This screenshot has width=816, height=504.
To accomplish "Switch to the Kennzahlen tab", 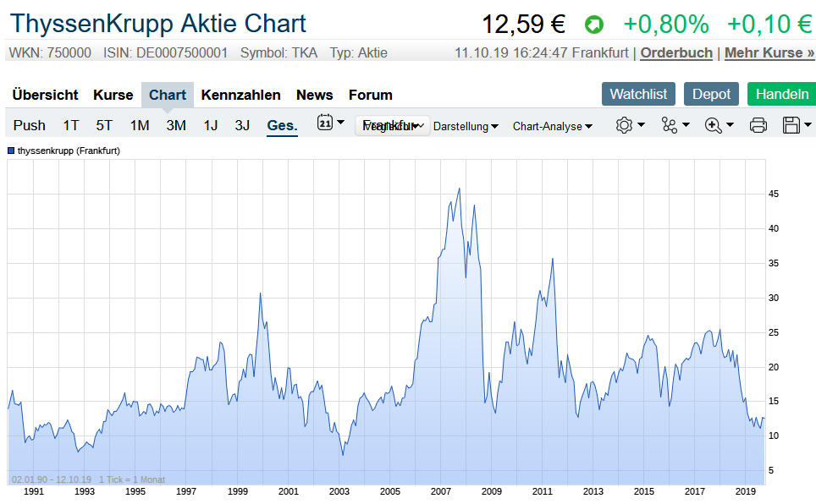I will coord(240,95).
